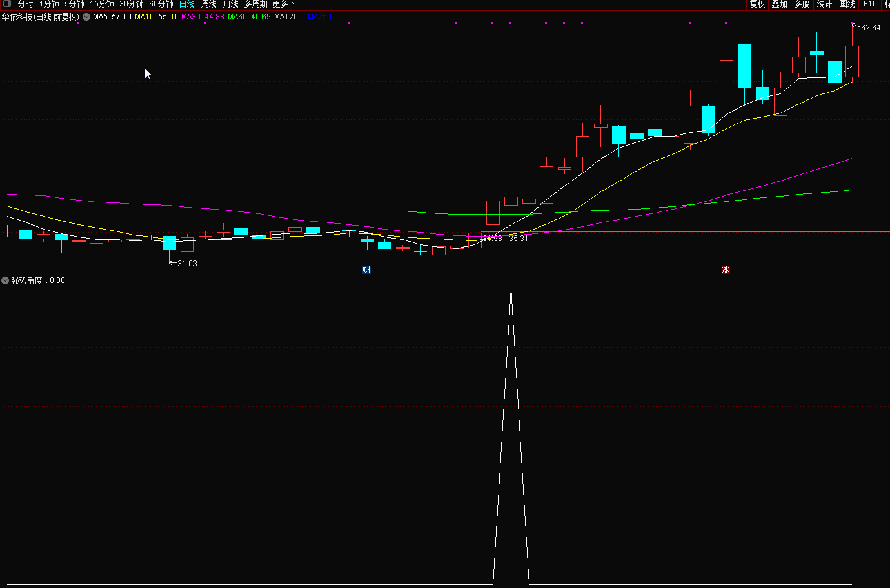The width and height of the screenshot is (890, 588).
Task: Click the magenta MA30: 44.88 label
Action: click(x=203, y=17)
